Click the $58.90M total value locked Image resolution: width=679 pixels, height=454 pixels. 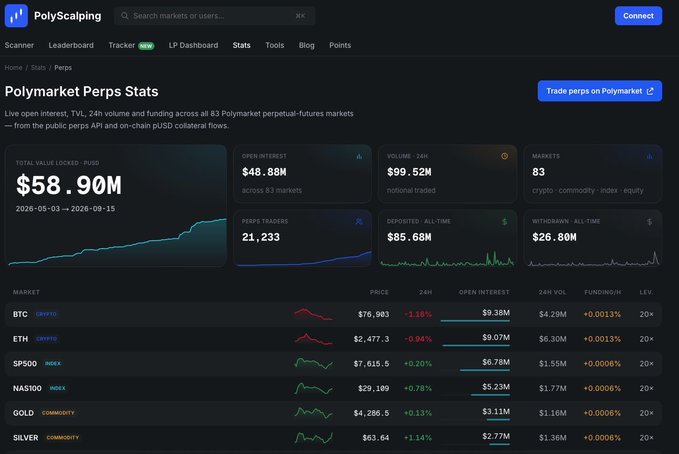point(69,185)
